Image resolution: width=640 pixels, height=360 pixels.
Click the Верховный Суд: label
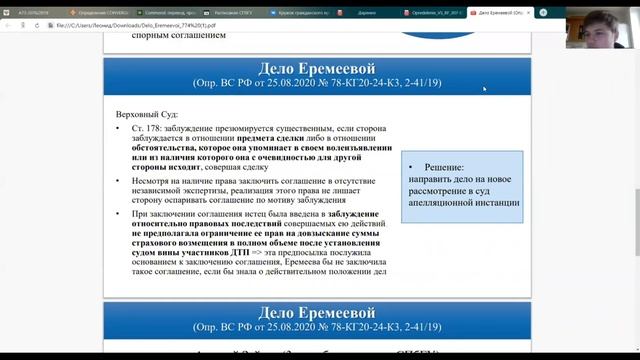pyautogui.click(x=147, y=114)
